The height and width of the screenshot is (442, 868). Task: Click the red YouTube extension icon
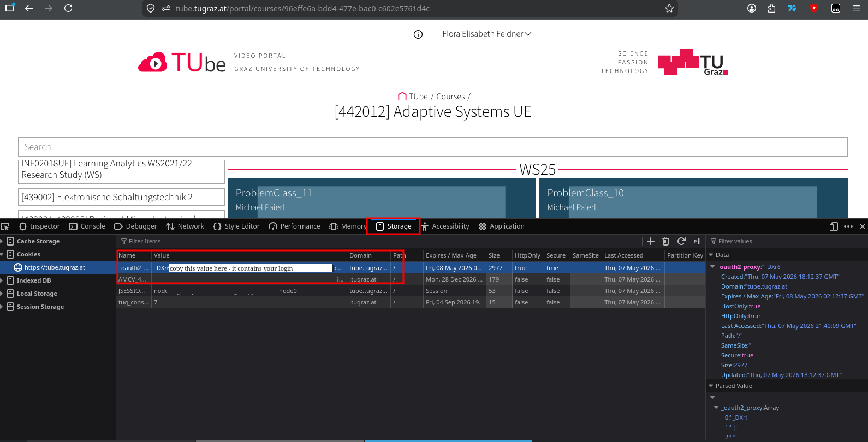tap(814, 8)
